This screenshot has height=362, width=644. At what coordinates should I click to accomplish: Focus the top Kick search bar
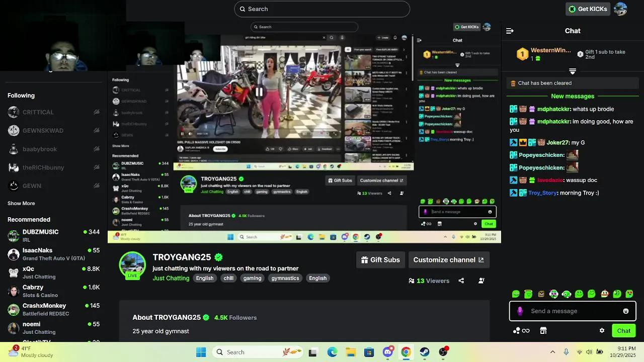click(x=322, y=9)
